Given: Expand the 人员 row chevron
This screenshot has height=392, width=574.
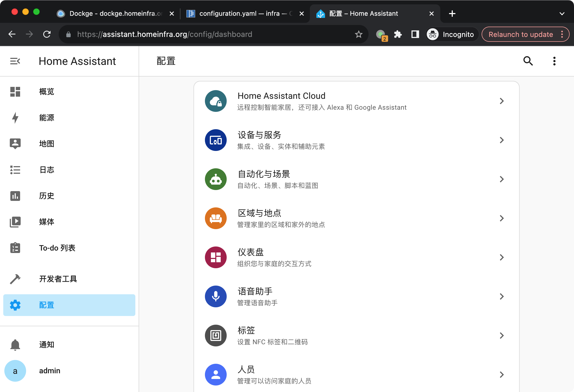Looking at the screenshot, I should 501,375.
